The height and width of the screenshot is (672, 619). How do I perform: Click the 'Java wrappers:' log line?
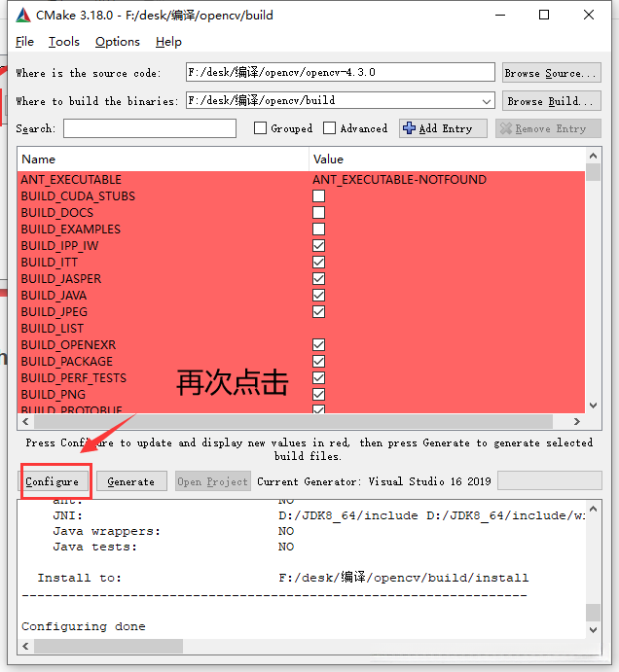click(x=173, y=531)
